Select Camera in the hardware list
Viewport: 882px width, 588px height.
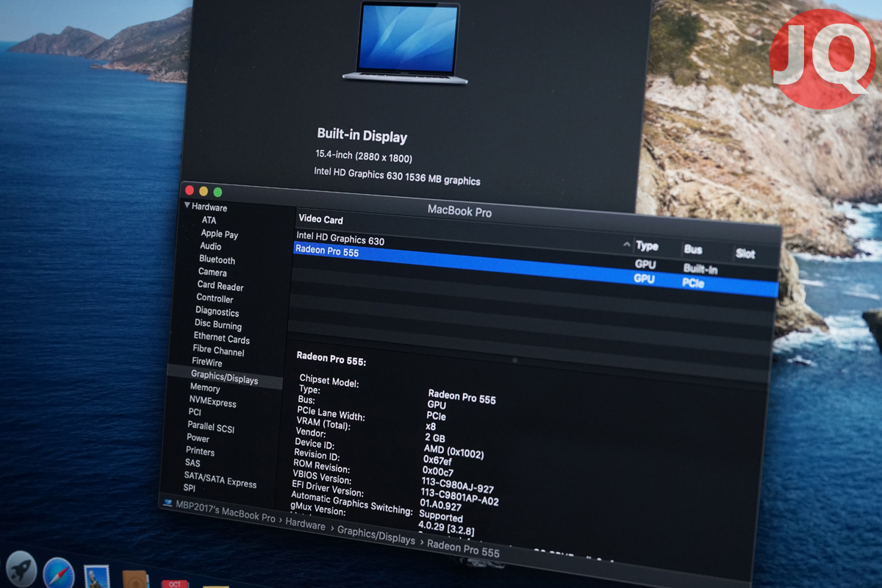[212, 272]
